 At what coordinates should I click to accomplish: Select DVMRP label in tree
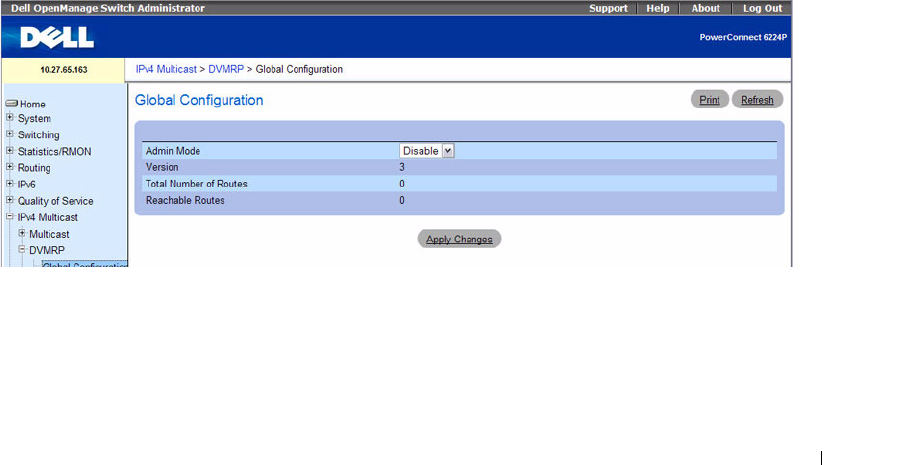click(47, 250)
